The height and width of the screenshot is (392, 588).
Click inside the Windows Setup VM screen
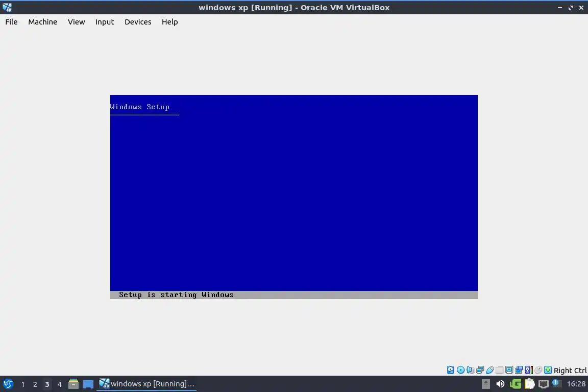coord(293,197)
